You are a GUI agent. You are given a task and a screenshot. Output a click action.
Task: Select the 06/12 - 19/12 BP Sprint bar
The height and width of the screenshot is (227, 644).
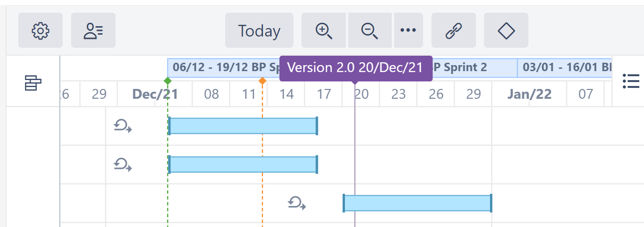click(222, 67)
